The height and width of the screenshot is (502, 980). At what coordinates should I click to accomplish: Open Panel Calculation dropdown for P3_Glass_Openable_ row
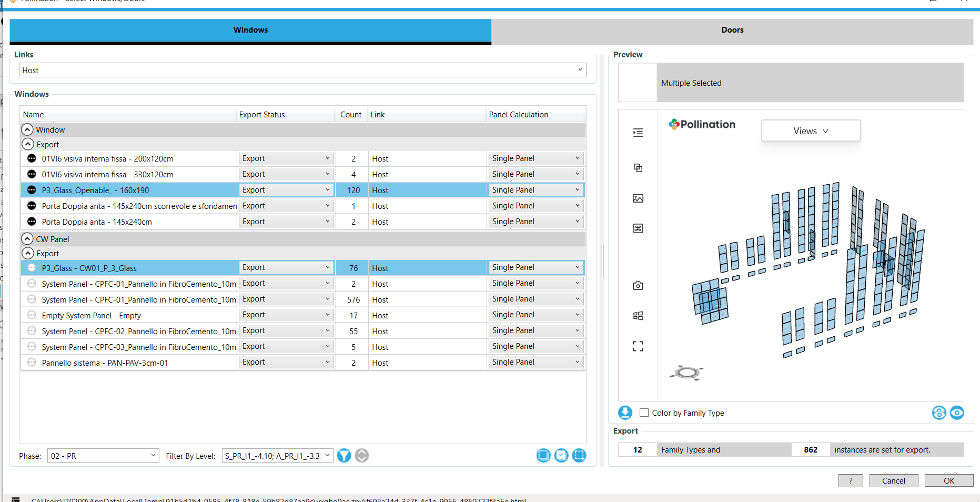[536, 190]
